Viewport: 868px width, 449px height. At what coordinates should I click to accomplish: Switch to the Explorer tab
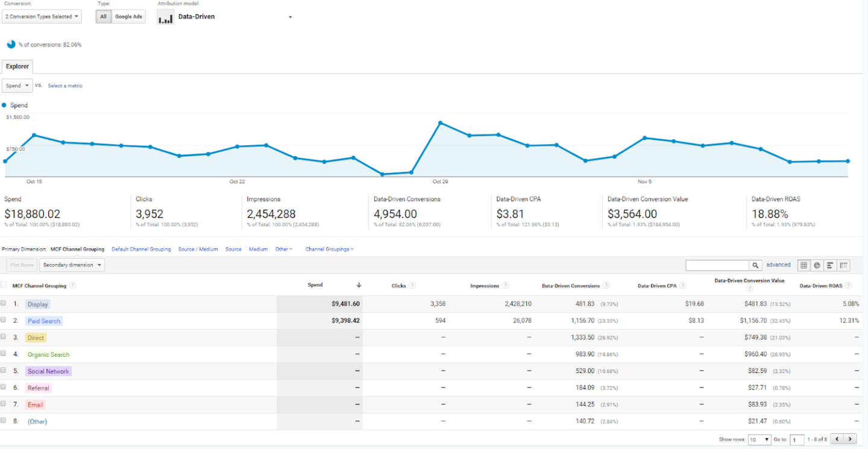click(17, 66)
